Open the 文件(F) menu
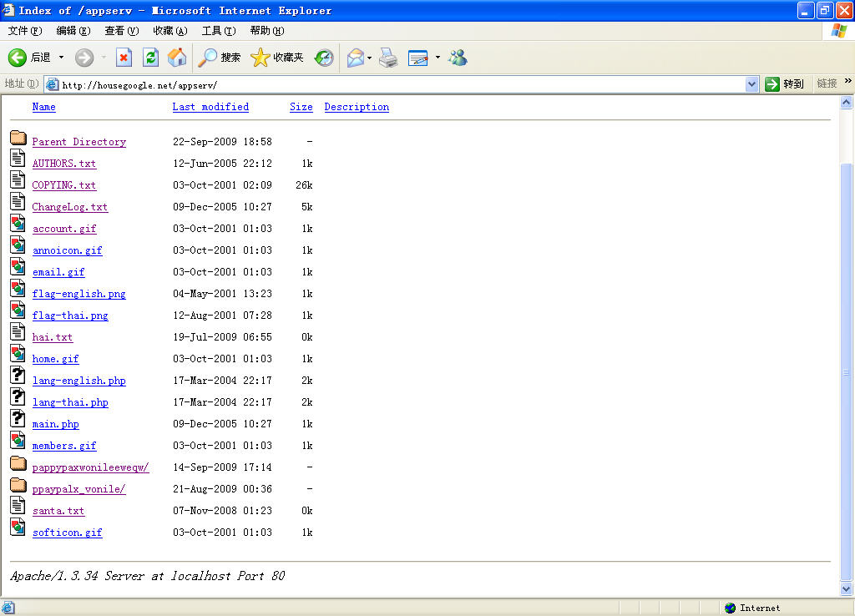Screen dimensions: 855x616 pos(25,31)
